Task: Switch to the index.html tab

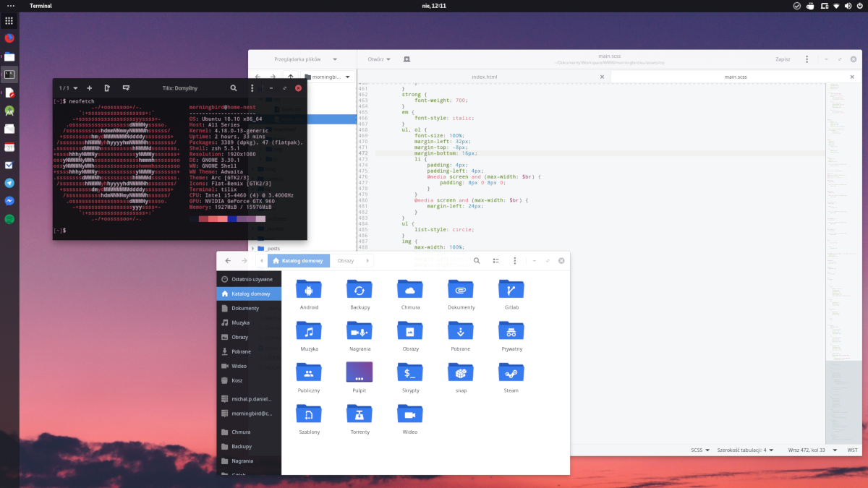Action: [x=484, y=76]
